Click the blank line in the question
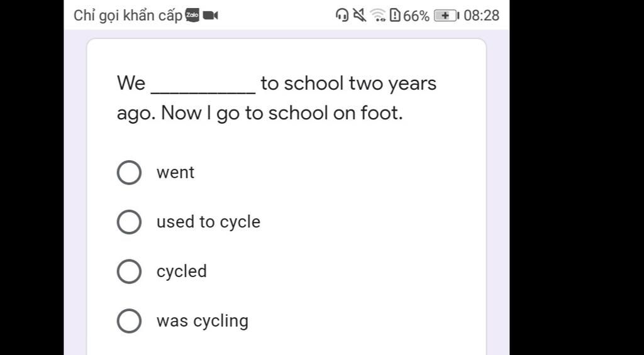Viewport: 644px width, 355px height. [x=203, y=87]
